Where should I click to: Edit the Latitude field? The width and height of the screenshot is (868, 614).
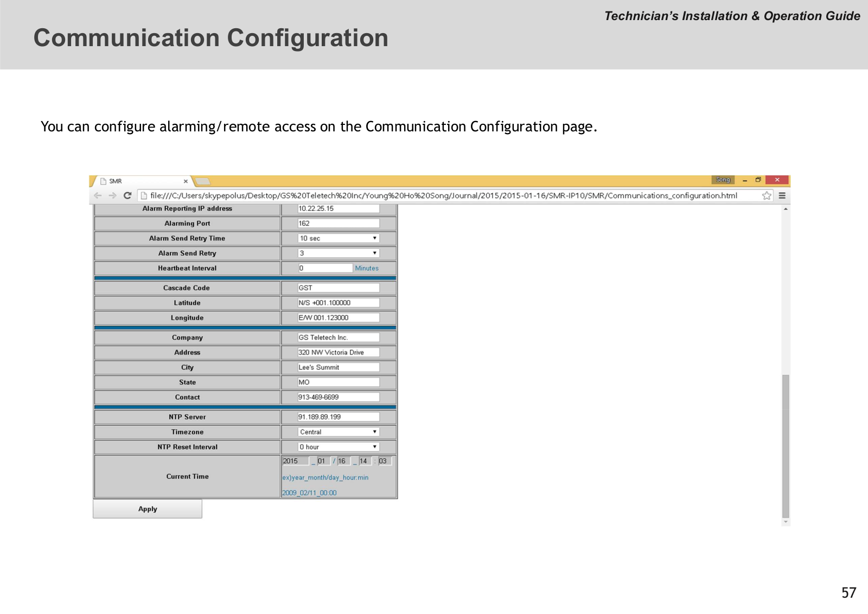point(339,303)
